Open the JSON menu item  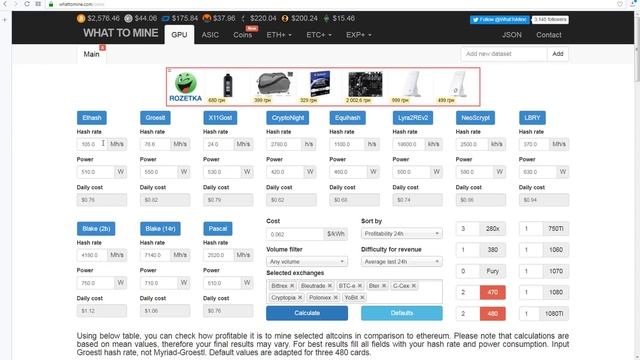coord(511,35)
